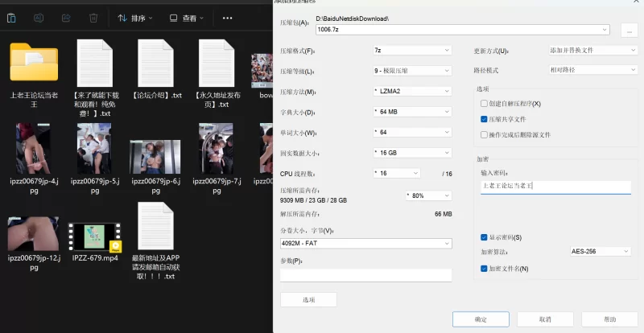Image resolution: width=644 pixels, height=333 pixels.
Task: Open the three-dot more options menu
Action: point(229,17)
